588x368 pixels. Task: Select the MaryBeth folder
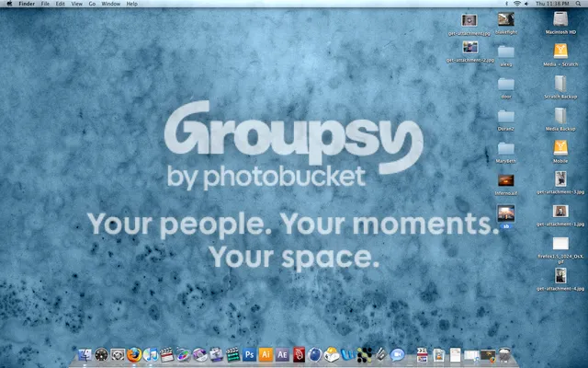tap(506, 148)
